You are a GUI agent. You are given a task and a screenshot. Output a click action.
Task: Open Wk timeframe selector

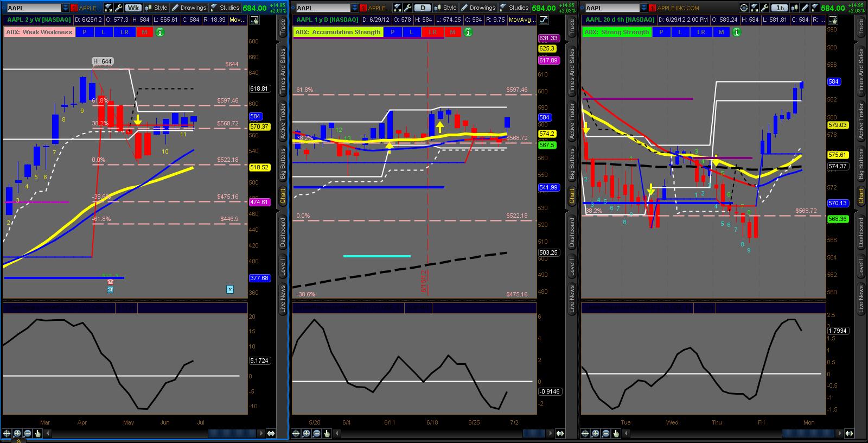click(133, 8)
